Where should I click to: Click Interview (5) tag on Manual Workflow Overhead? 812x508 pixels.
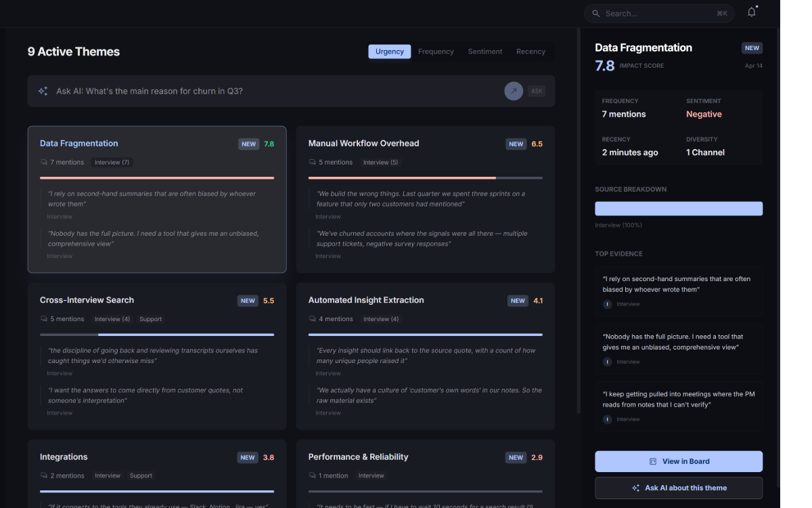click(380, 163)
